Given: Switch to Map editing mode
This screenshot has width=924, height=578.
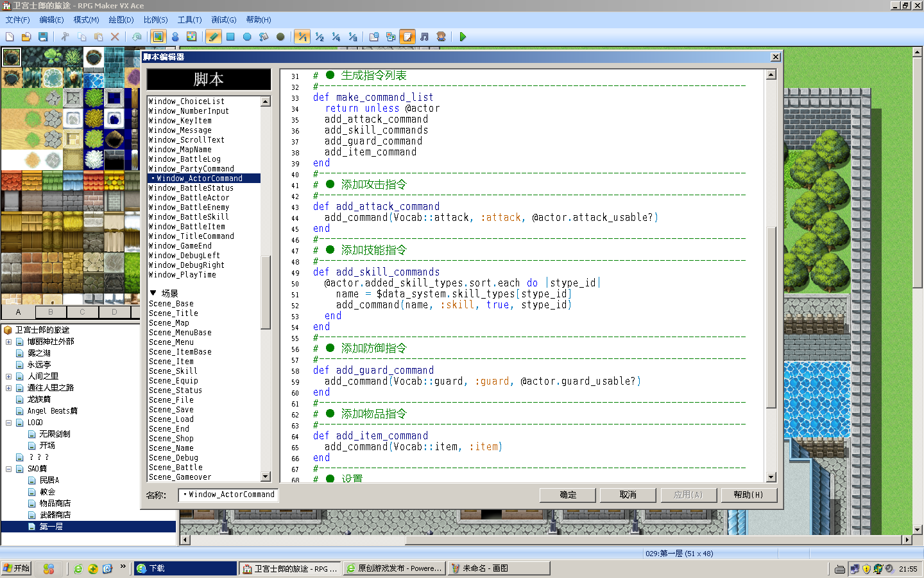Looking at the screenshot, I should click(x=158, y=37).
